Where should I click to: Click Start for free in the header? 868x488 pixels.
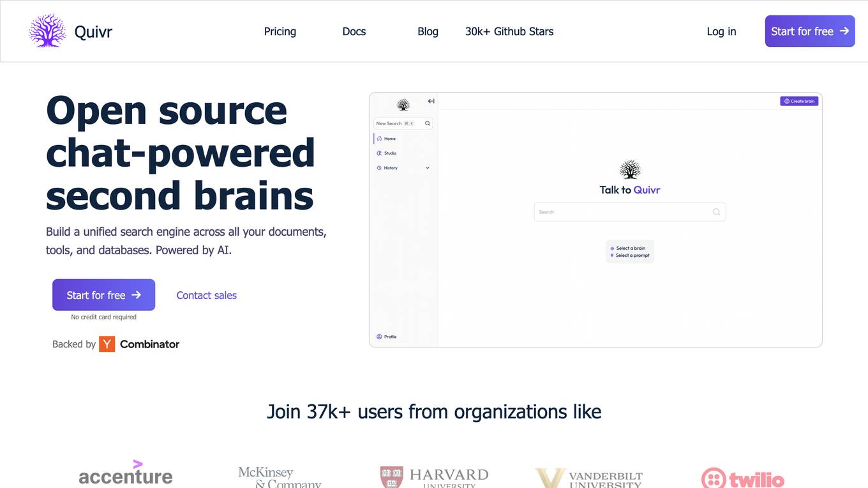point(810,31)
